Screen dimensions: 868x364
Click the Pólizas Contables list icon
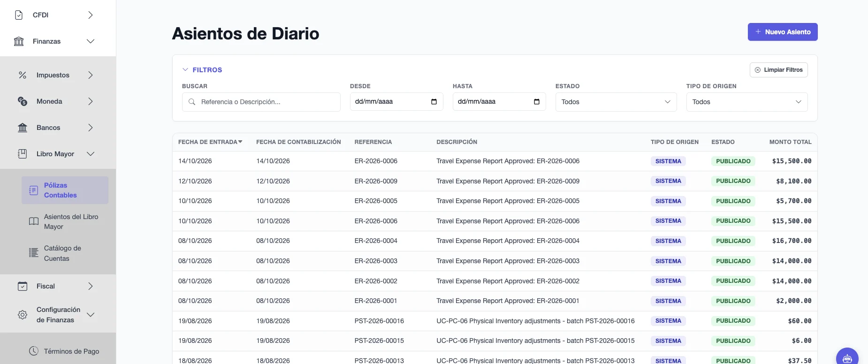[x=34, y=190]
